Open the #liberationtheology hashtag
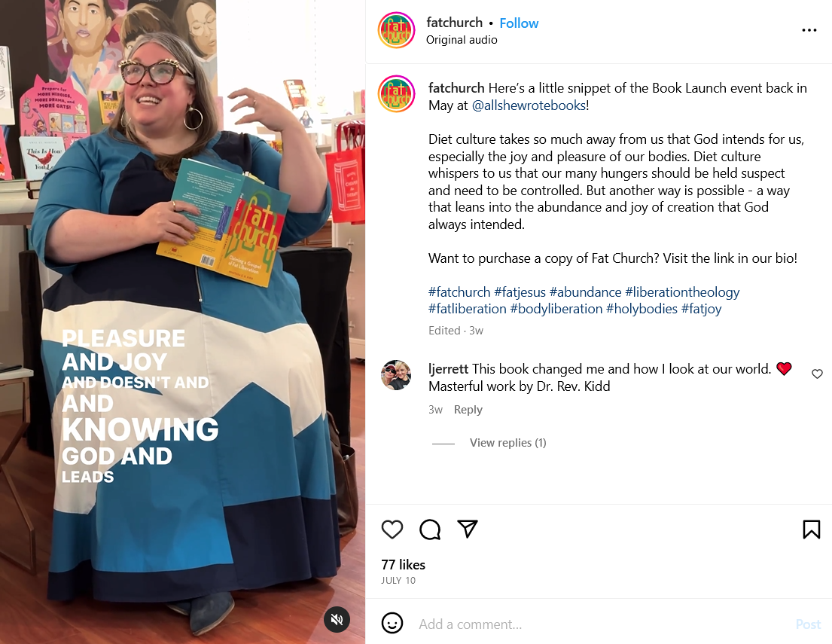 [682, 292]
